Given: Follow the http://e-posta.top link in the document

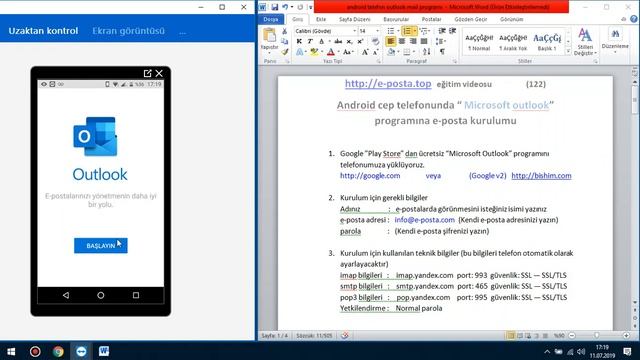Looking at the screenshot, I should [x=388, y=84].
